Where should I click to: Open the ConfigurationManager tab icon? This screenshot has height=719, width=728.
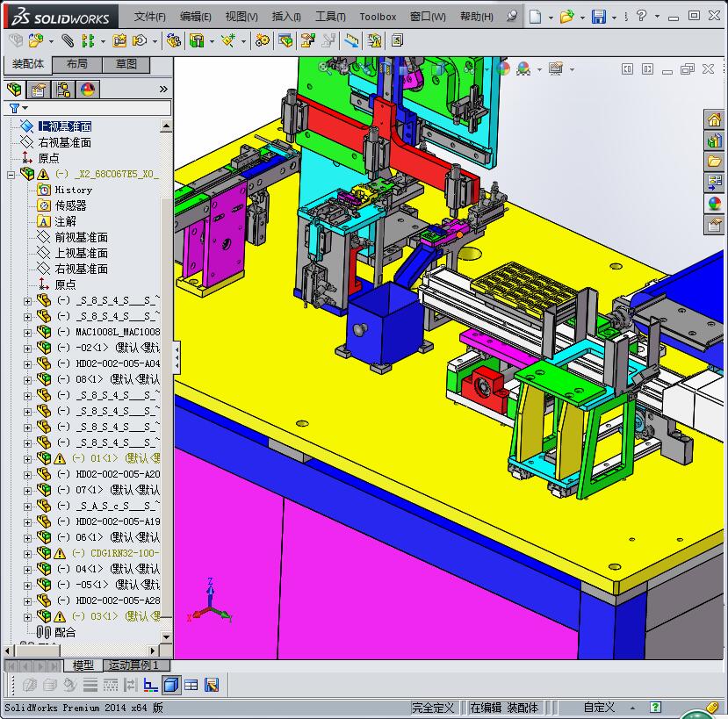[63, 89]
